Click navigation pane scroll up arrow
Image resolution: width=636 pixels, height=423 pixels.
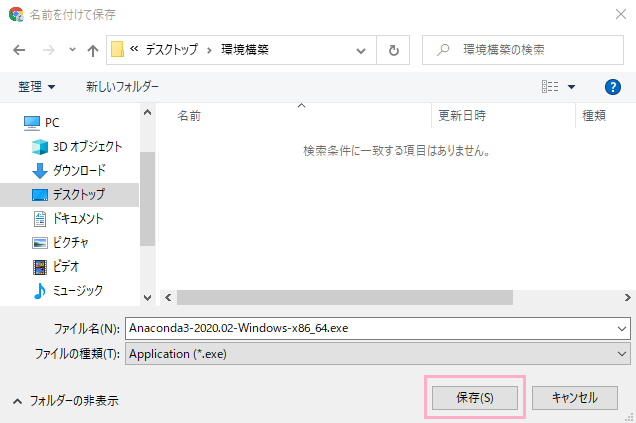point(148,112)
